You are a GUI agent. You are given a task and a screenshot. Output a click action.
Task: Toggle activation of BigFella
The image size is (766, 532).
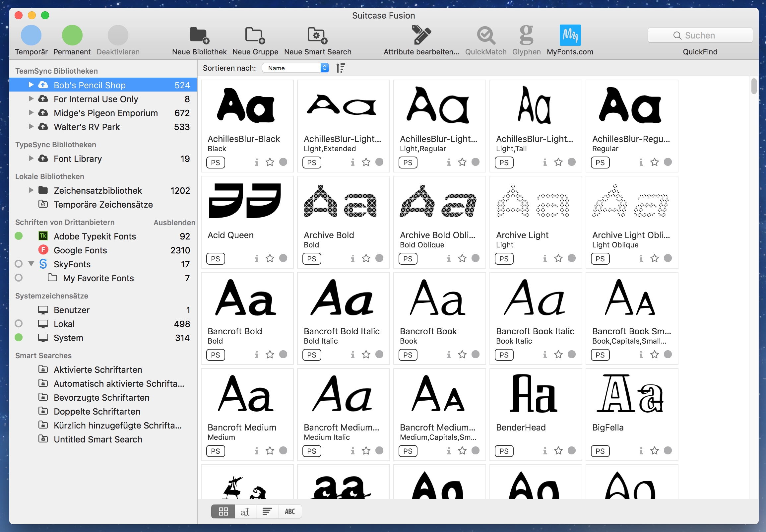coord(668,450)
